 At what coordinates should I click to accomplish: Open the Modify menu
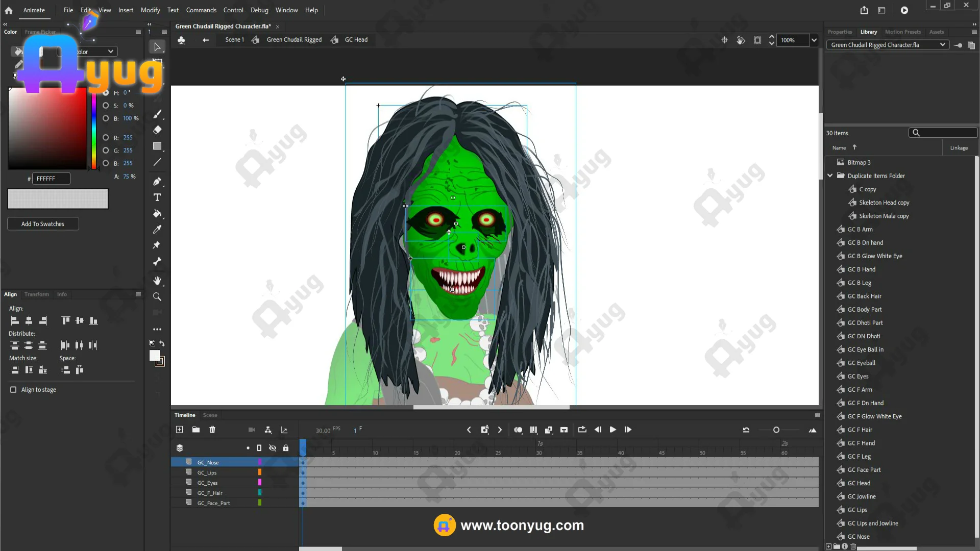tap(150, 10)
